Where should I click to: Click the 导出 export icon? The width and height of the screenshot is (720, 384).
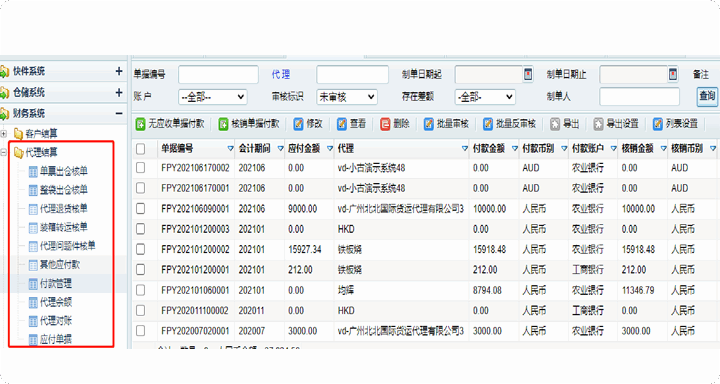tap(555, 124)
